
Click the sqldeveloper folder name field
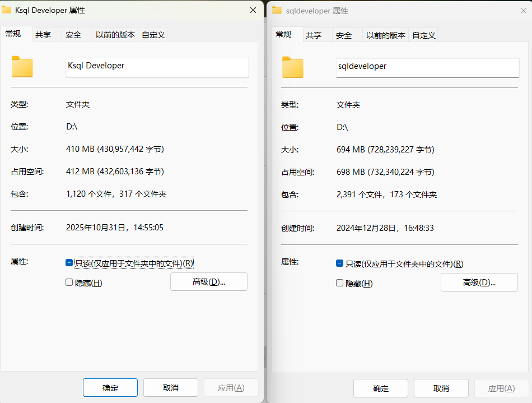pos(427,67)
